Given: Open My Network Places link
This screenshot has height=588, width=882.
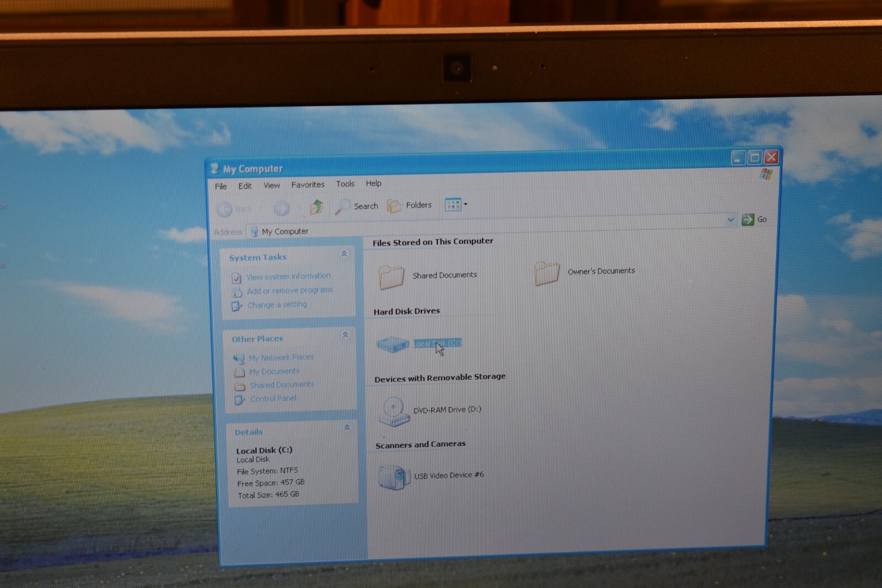Looking at the screenshot, I should [x=281, y=357].
